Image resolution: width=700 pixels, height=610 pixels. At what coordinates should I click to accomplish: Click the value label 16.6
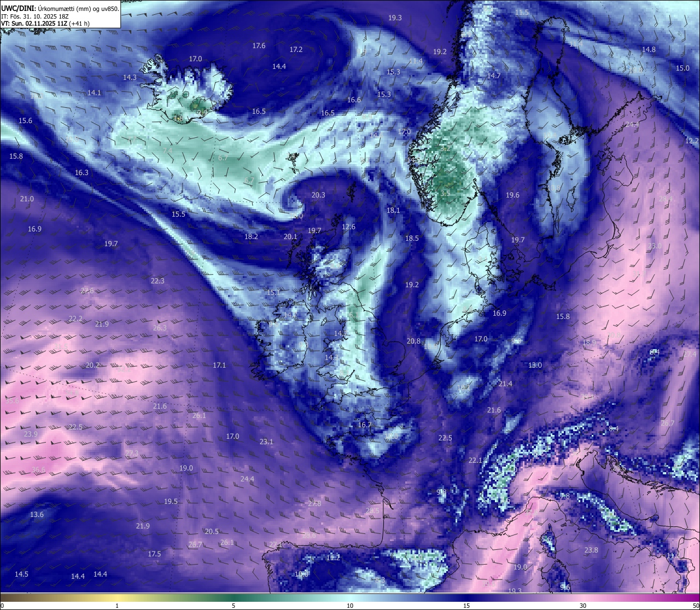[354, 100]
